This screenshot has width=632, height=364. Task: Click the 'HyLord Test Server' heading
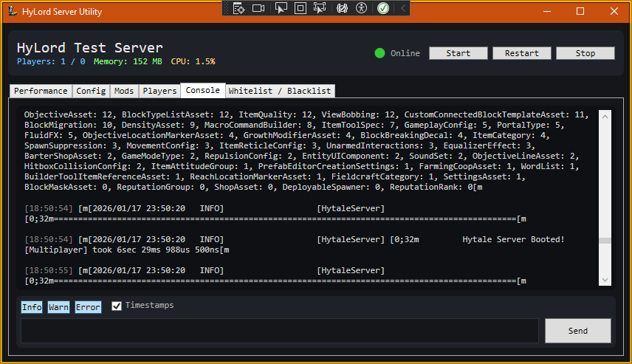(x=90, y=47)
